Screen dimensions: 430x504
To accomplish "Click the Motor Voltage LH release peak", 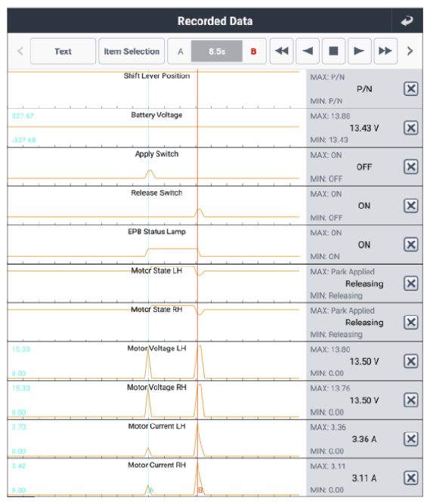I will point(200,362).
